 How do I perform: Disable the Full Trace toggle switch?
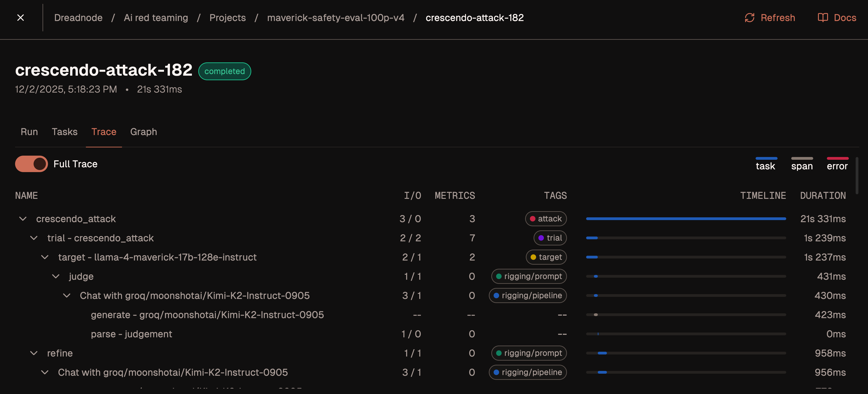tap(32, 164)
